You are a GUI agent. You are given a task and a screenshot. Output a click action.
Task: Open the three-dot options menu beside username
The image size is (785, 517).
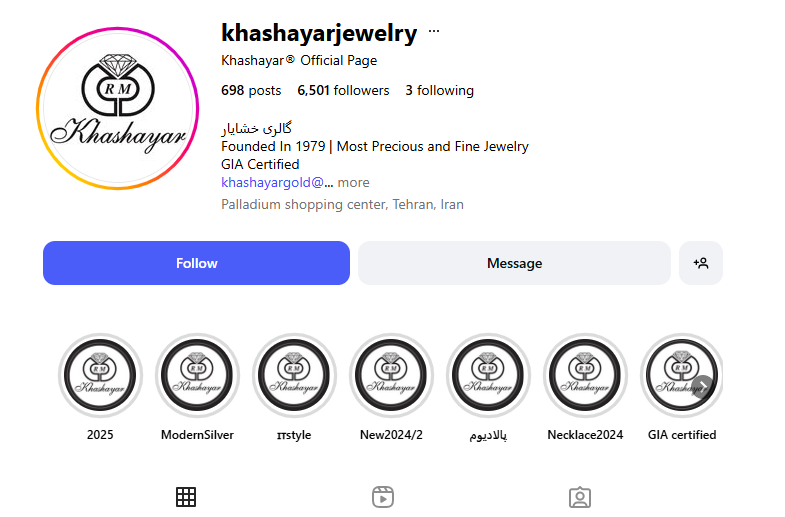coord(434,32)
